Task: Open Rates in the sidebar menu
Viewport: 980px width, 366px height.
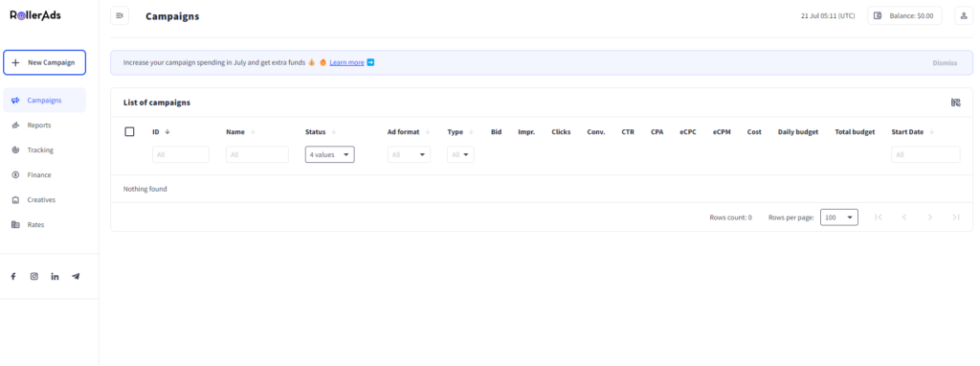Action: (44, 224)
